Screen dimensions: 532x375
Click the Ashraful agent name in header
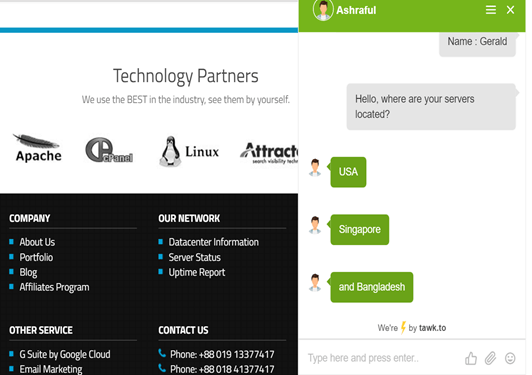point(356,10)
